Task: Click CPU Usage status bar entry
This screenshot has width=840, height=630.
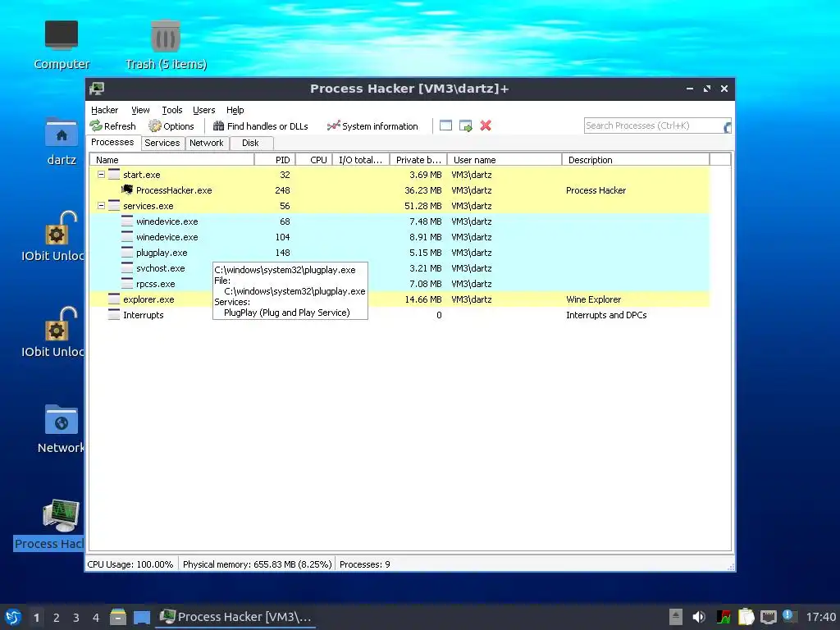Action: [x=130, y=564]
